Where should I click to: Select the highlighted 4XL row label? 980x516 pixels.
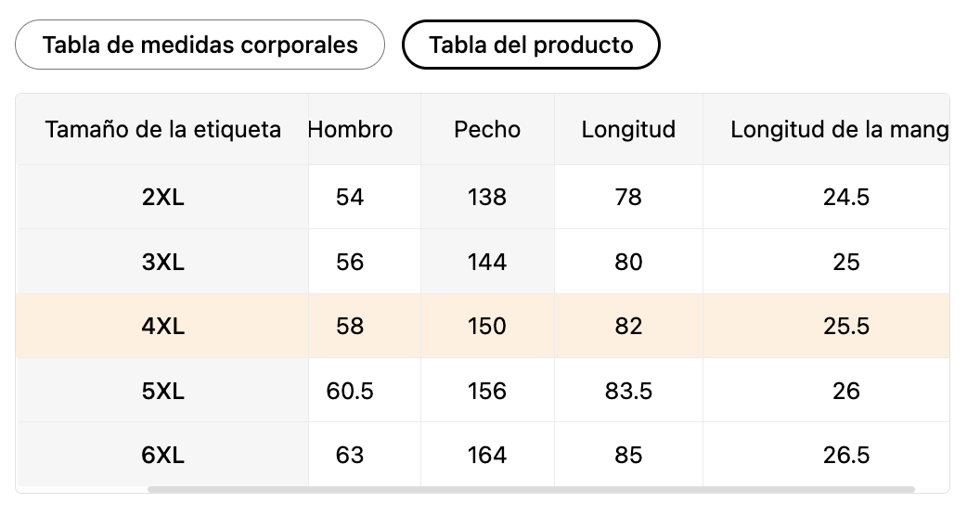[163, 327]
